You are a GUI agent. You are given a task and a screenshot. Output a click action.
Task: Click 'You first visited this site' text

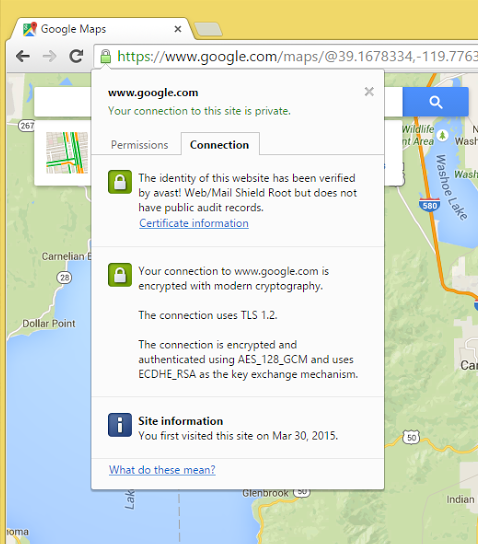[x=238, y=436]
